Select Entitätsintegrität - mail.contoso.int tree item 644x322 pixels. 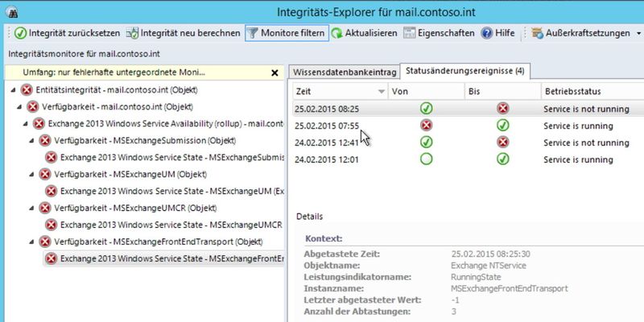point(117,90)
